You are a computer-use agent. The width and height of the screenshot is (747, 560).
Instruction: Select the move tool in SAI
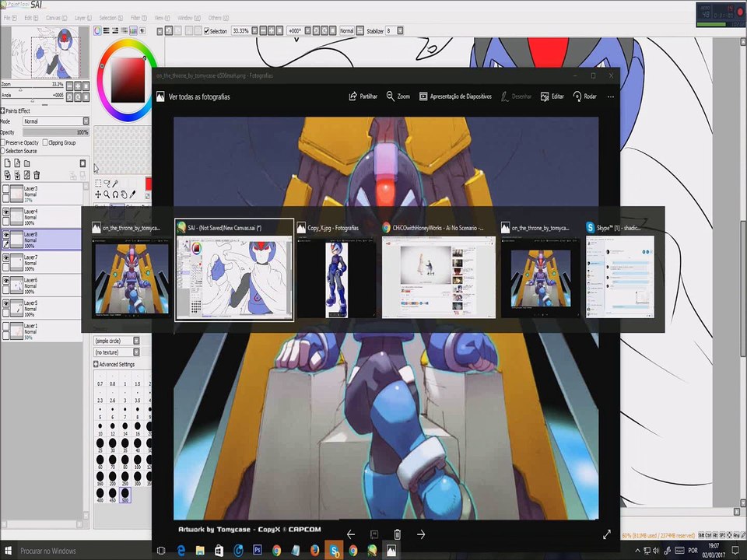tap(98, 194)
